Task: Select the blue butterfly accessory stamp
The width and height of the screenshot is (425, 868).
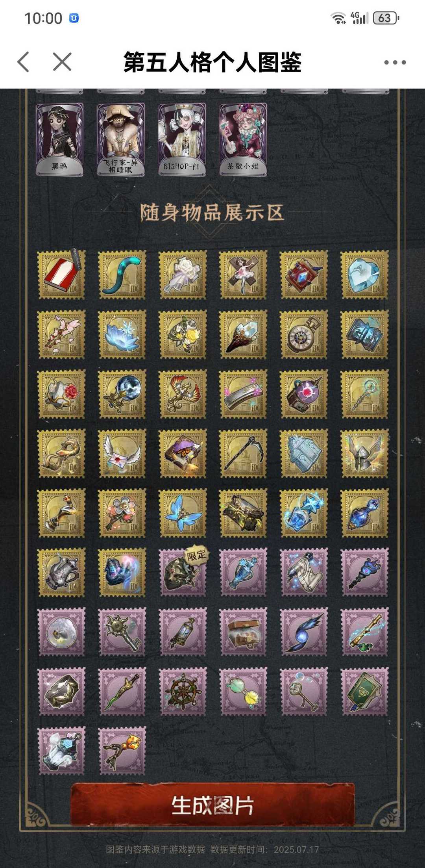Action: coord(183,513)
